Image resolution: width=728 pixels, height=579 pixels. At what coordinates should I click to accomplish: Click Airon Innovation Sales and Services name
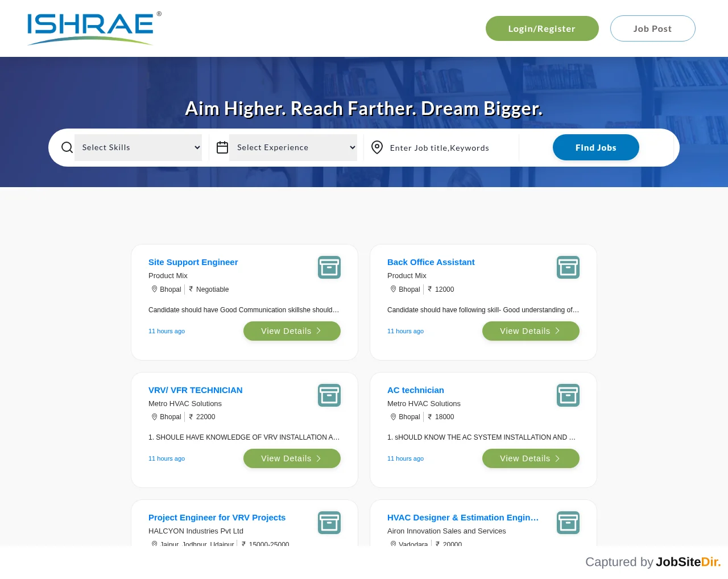[446, 531]
